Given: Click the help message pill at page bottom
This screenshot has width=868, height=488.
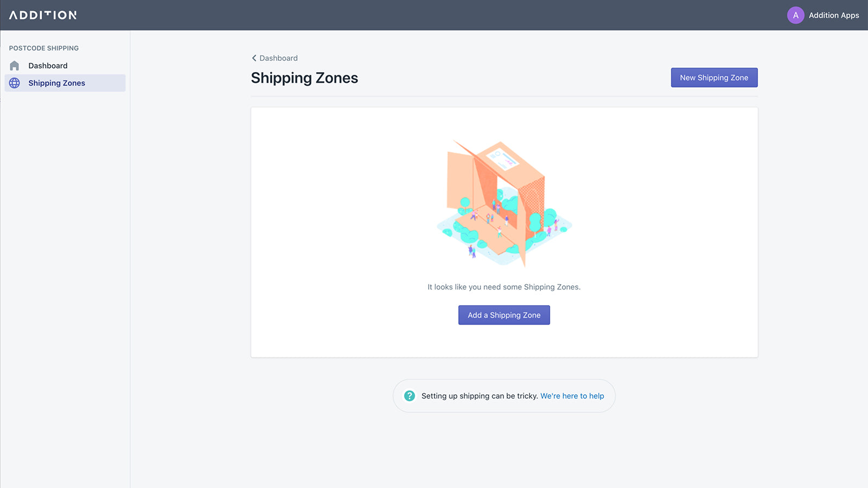Looking at the screenshot, I should click(x=504, y=396).
